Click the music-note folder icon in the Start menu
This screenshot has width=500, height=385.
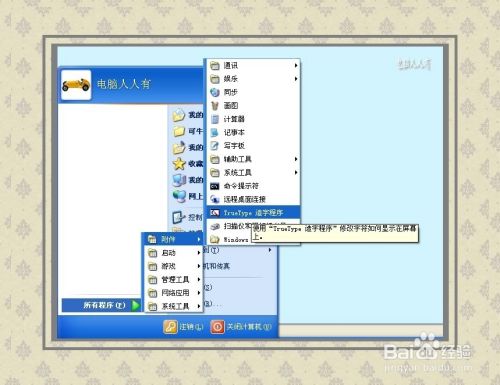click(x=179, y=147)
